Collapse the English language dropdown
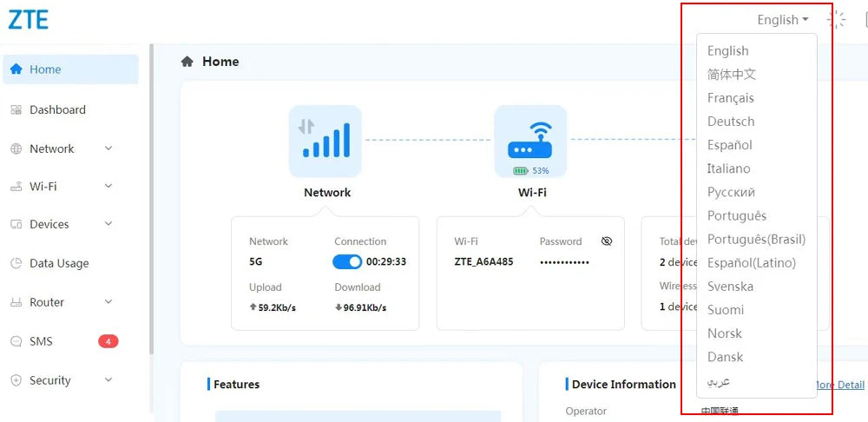868x422 pixels. click(782, 20)
